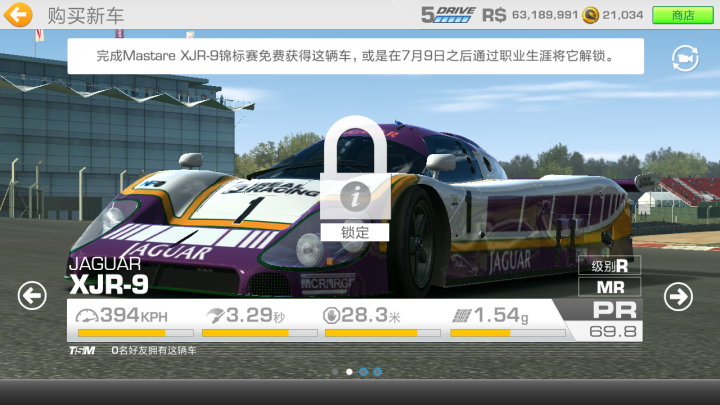Screen dimensions: 720x405
Task: Select the third page indicator dot
Action: point(363,371)
